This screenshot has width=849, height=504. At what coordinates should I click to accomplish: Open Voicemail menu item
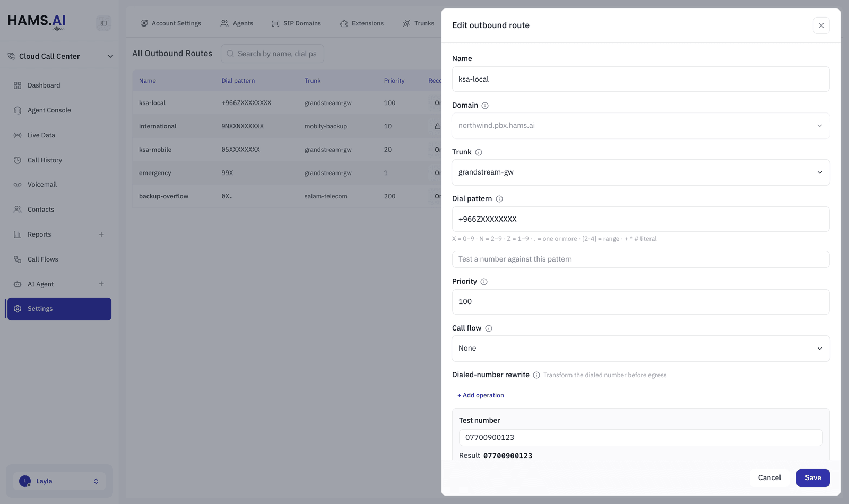(59, 185)
